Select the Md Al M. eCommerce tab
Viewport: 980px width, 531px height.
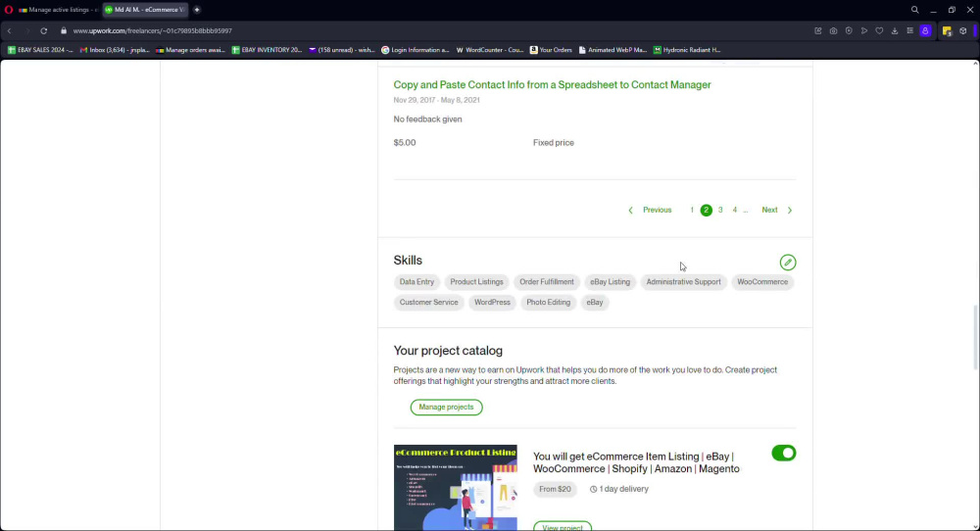click(x=145, y=10)
